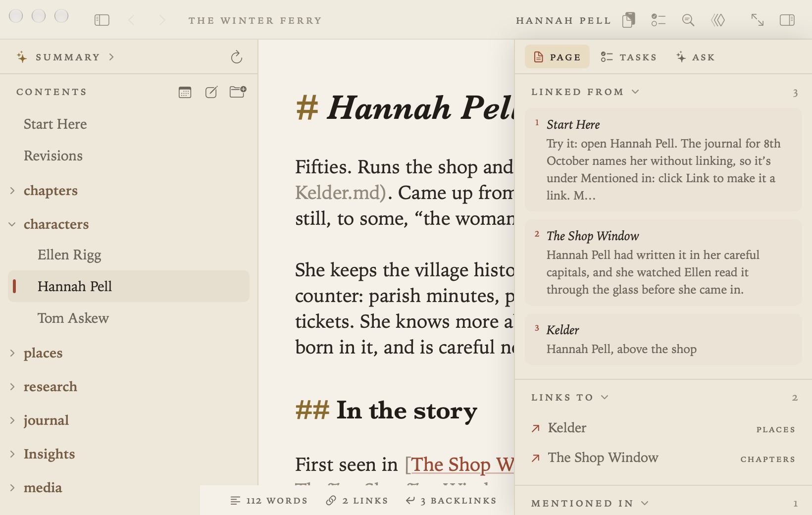Click the copy document icon beside Hannah Pell
Viewport: 812px width, 515px height.
tap(629, 20)
